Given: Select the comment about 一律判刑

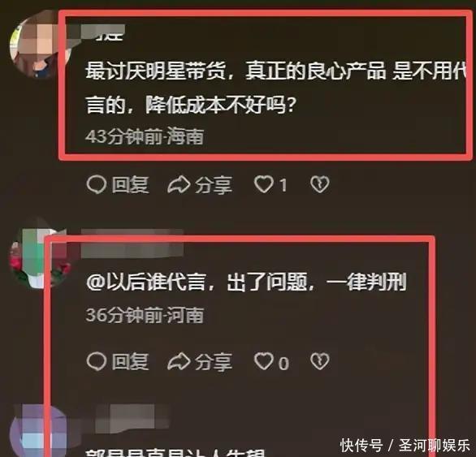Looking at the screenshot, I should click(x=246, y=282).
